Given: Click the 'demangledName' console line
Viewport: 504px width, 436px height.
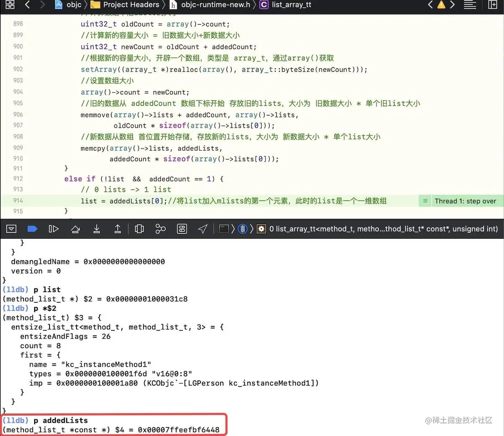Looking at the screenshot, I should pyautogui.click(x=88, y=262).
